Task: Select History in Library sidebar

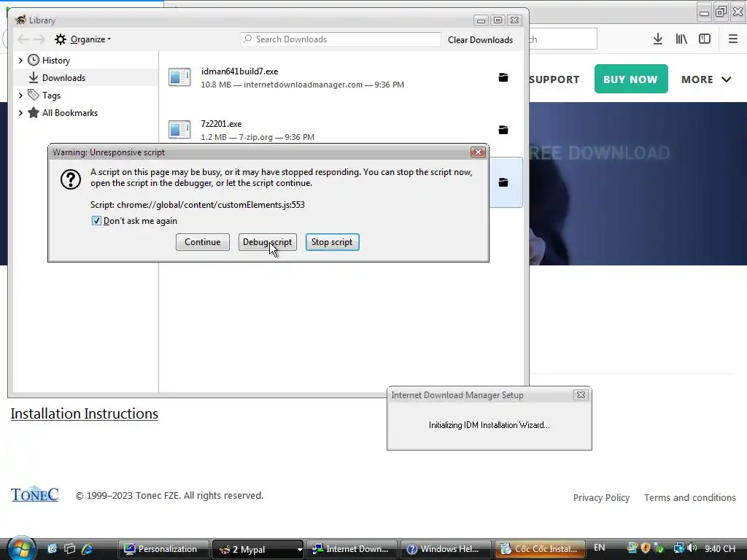Action: tap(56, 60)
